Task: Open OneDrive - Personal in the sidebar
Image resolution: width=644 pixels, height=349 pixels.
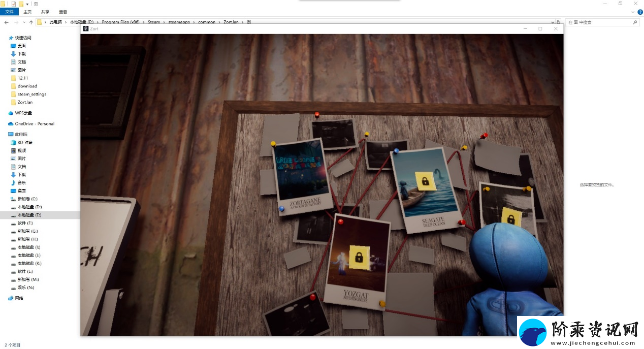Action: tap(31, 123)
